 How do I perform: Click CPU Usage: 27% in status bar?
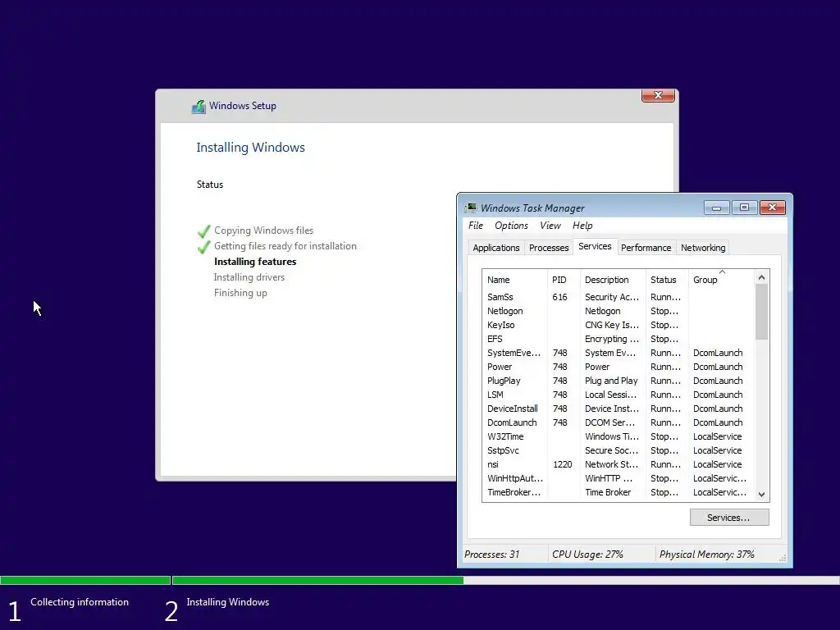[587, 555]
